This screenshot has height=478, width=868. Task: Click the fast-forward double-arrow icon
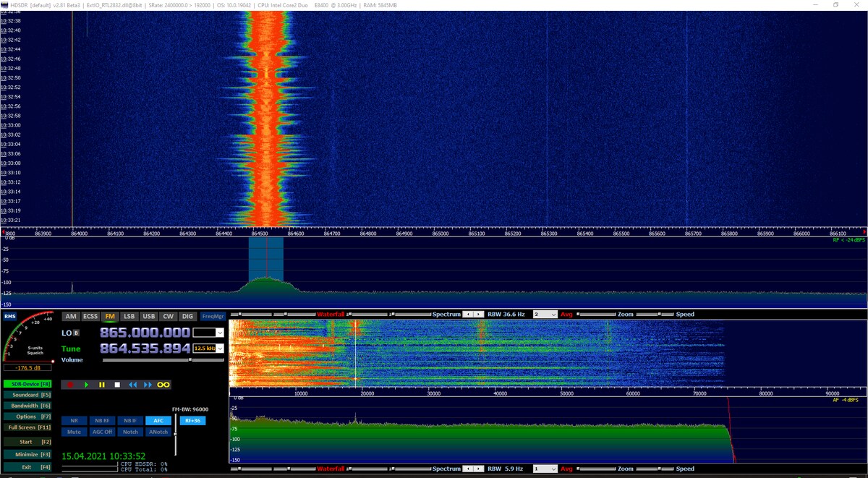coord(148,385)
